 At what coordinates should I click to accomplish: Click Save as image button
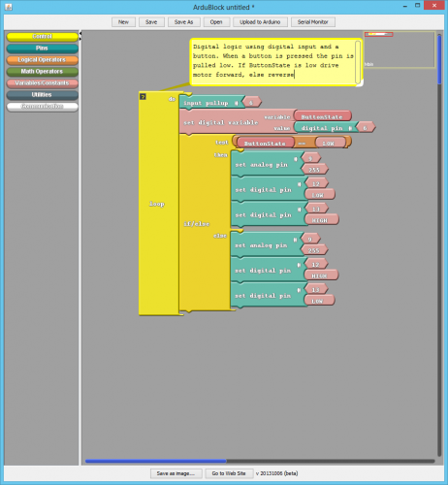click(176, 473)
